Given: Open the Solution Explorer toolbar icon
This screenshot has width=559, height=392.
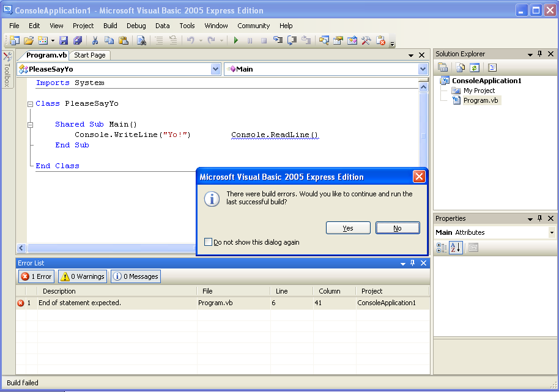Looking at the screenshot, I should [324, 40].
